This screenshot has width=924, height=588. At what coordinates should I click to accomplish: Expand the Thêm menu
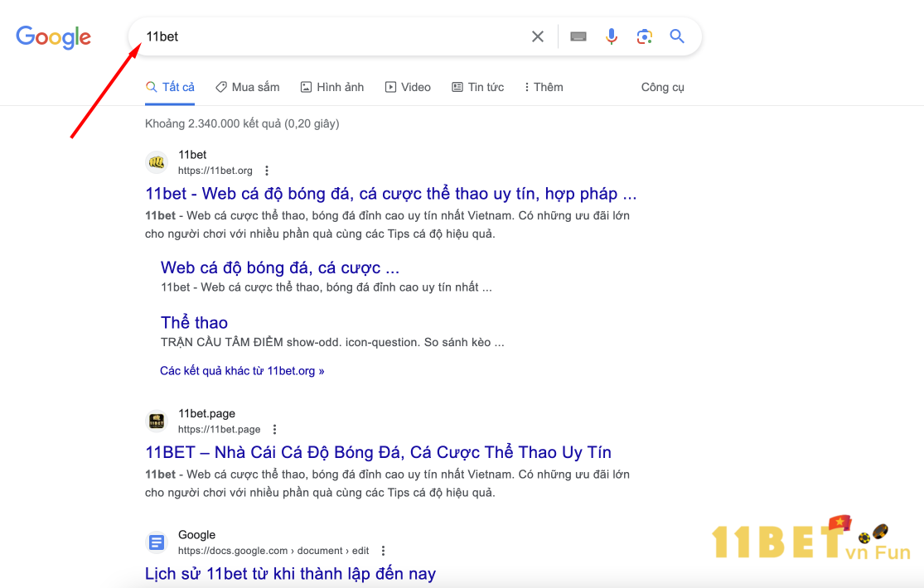click(x=544, y=87)
